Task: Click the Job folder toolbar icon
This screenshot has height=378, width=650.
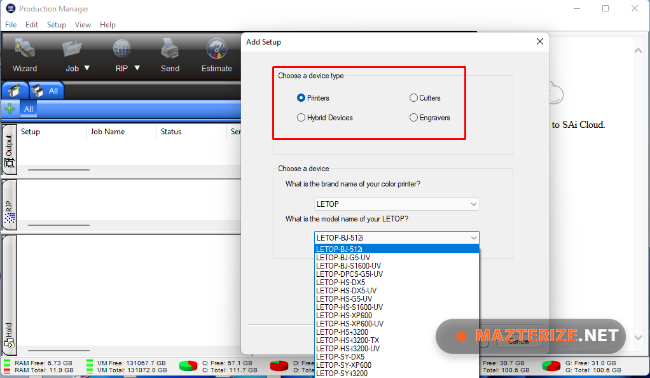Action: (x=72, y=49)
